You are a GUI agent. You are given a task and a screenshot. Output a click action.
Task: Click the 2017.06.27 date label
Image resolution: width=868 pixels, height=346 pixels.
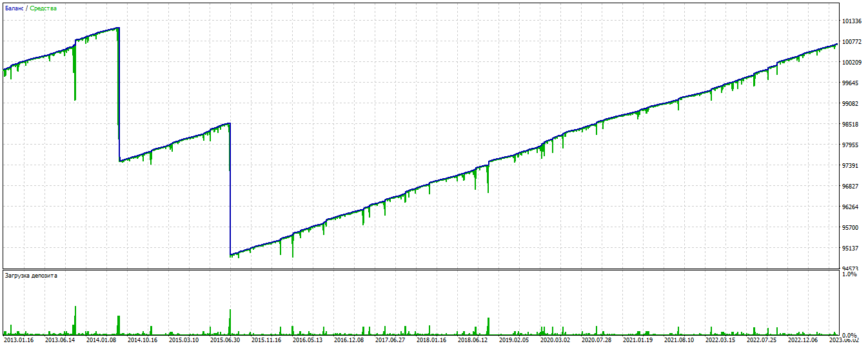tap(390, 340)
